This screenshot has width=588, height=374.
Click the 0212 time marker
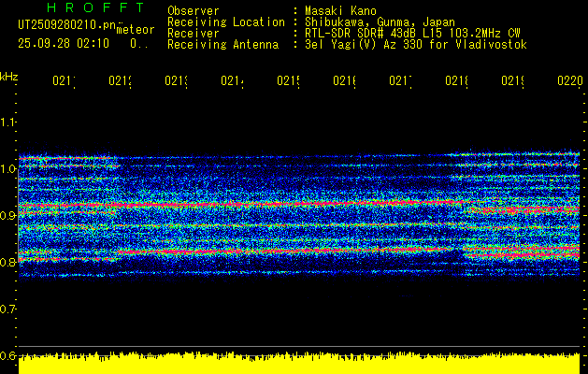coord(120,80)
